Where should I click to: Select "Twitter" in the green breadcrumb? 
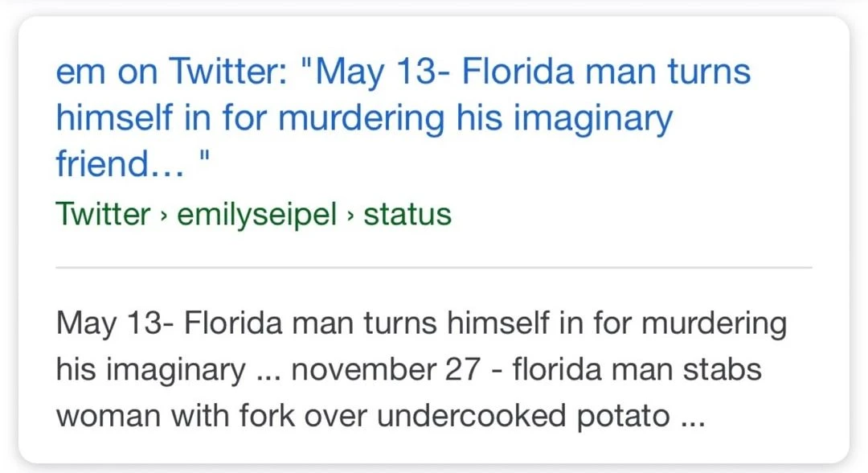103,215
